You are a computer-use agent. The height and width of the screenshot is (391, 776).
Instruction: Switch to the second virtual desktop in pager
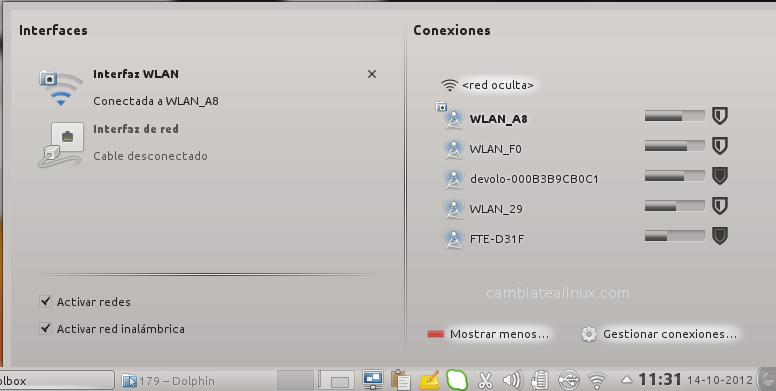(336, 380)
